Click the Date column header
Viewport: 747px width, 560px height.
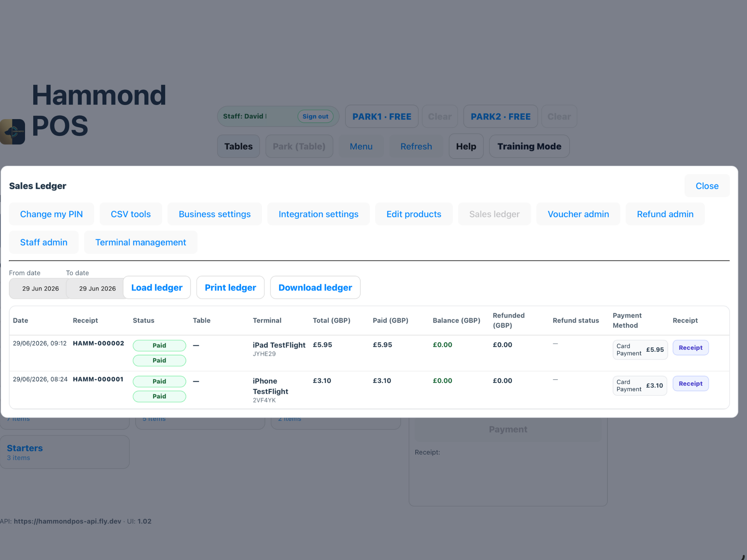(21, 320)
